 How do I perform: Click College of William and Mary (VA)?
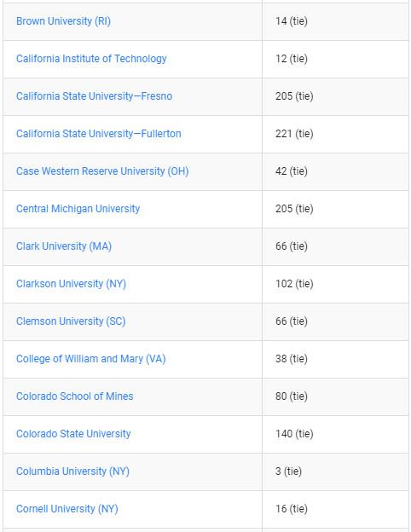tap(90, 359)
